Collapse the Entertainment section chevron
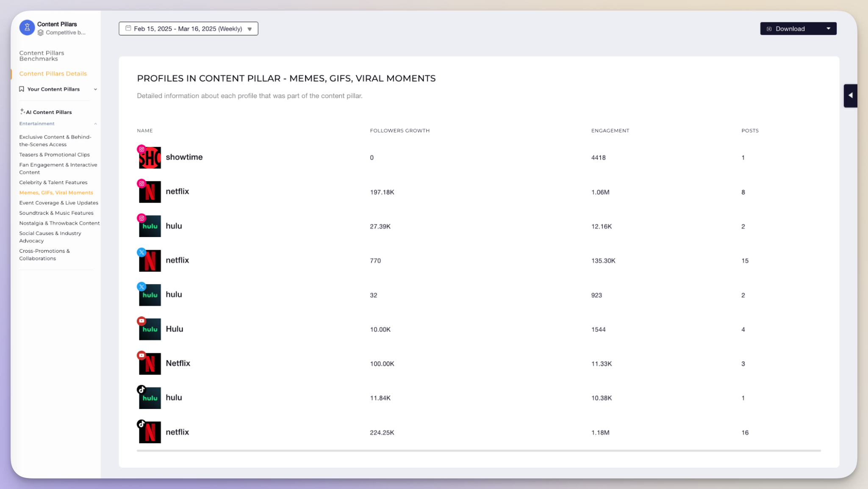868x489 pixels. pyautogui.click(x=95, y=124)
